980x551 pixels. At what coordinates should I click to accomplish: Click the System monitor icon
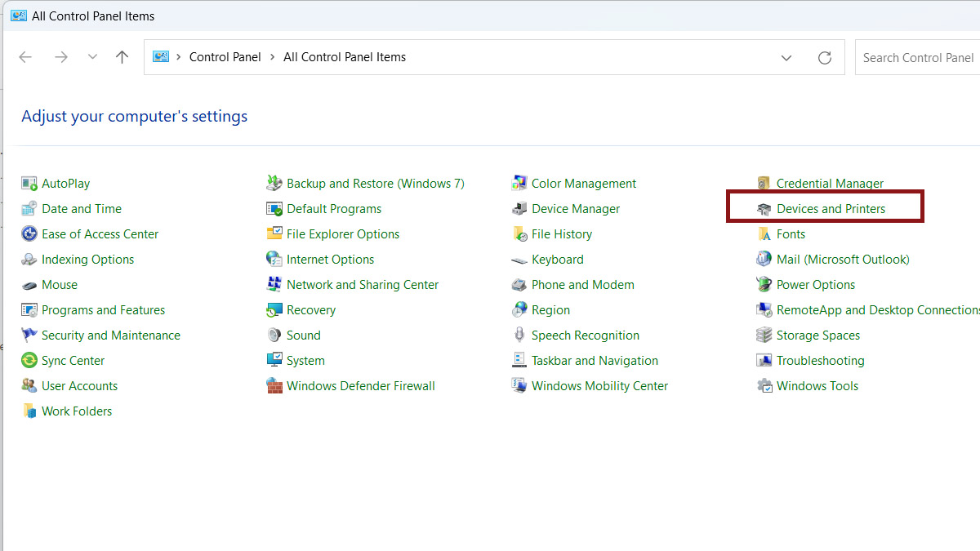(x=274, y=361)
